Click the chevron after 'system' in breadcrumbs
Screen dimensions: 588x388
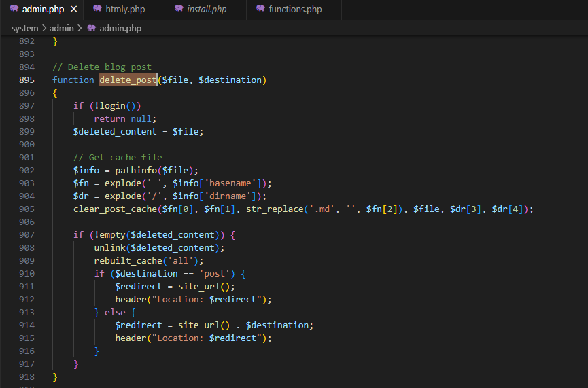click(44, 29)
